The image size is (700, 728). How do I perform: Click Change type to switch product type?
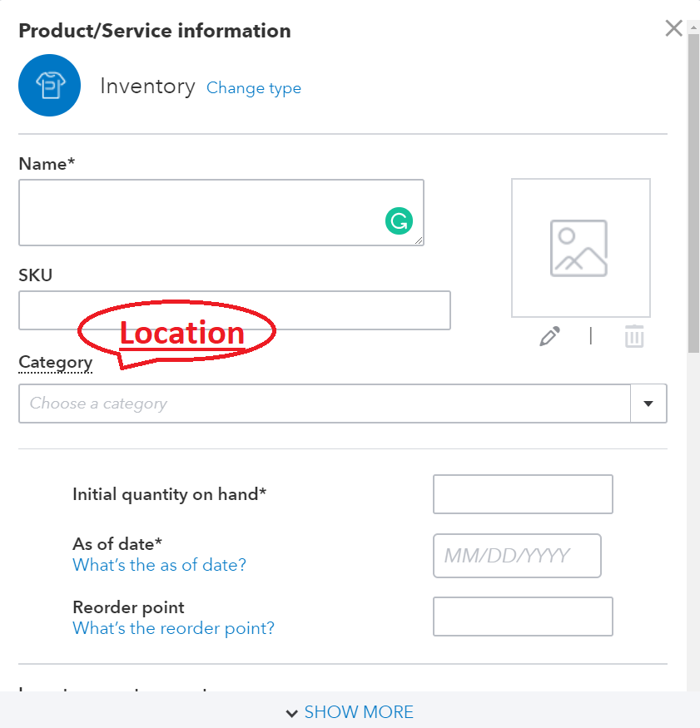pyautogui.click(x=253, y=88)
